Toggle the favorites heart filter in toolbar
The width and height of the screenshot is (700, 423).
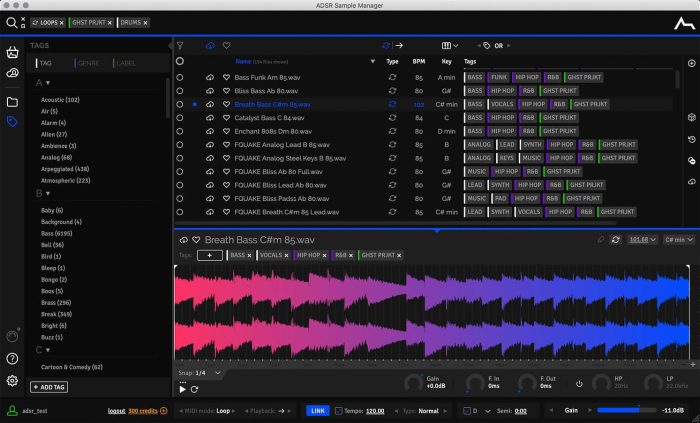click(226, 46)
